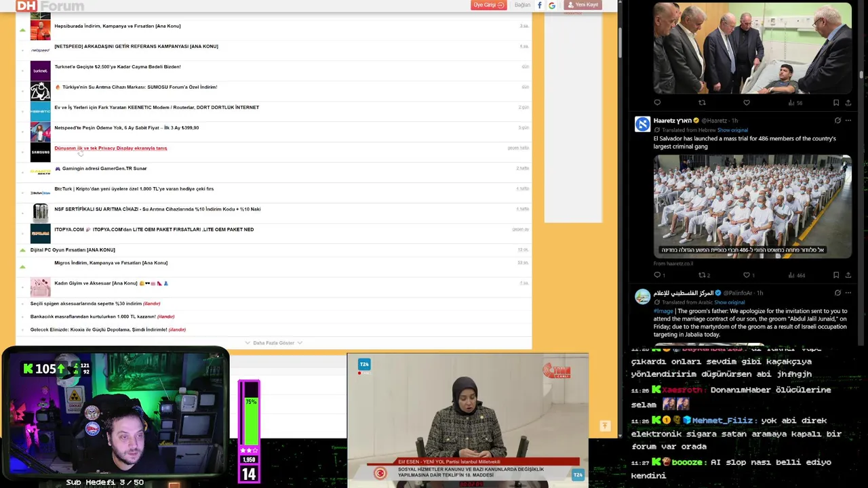Image resolution: width=868 pixels, height=488 pixels.
Task: Click the @Haaretz handle text
Action: click(x=714, y=121)
